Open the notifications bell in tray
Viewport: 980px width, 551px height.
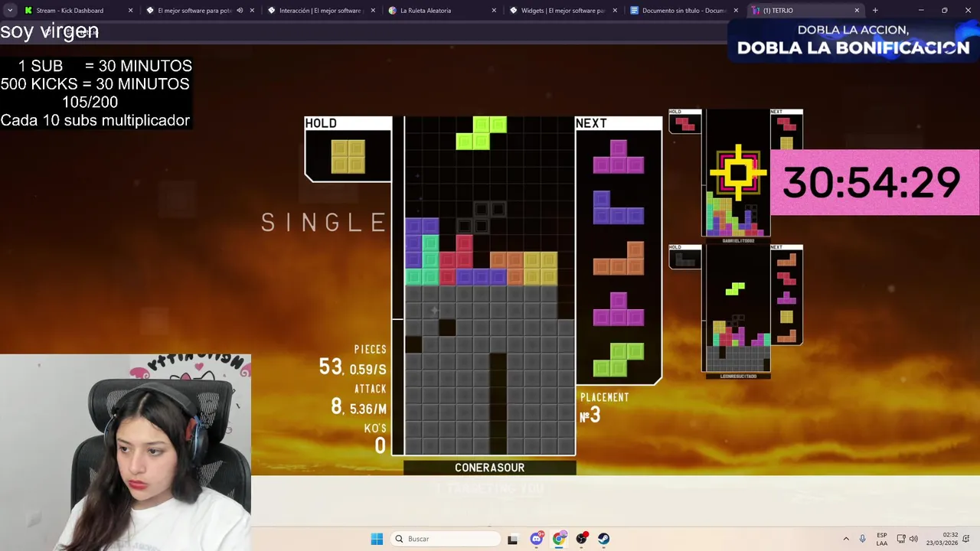(966, 539)
